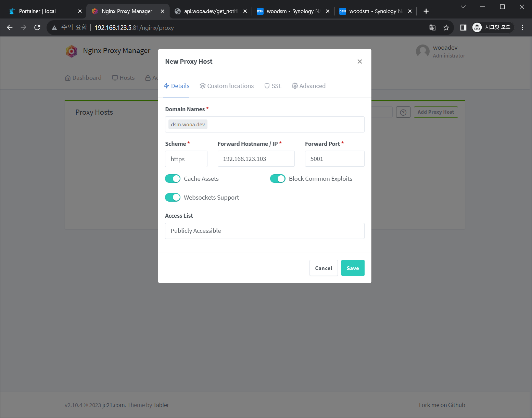This screenshot has width=532, height=418.
Task: Open the Hosts menu item
Action: point(123,78)
